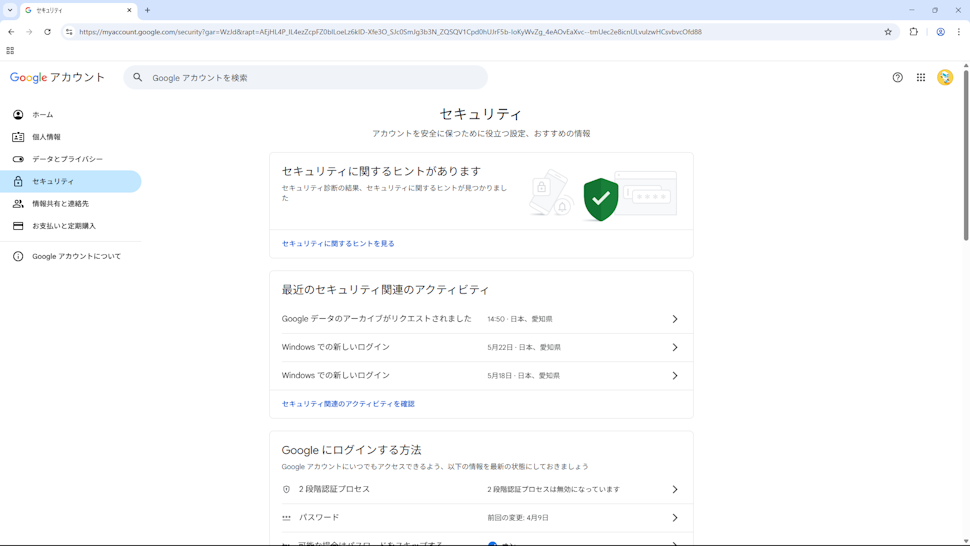
Task: Open the account avatar picture
Action: click(x=945, y=77)
